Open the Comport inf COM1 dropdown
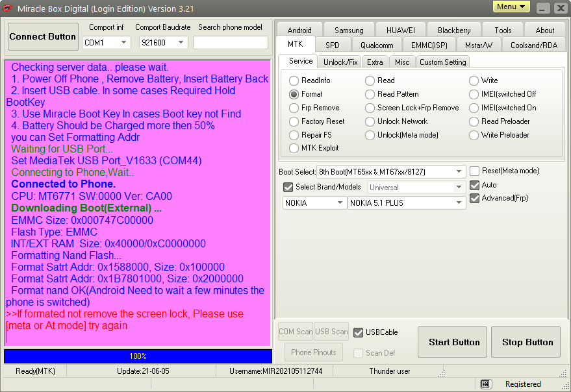The image size is (571, 392). [x=107, y=43]
